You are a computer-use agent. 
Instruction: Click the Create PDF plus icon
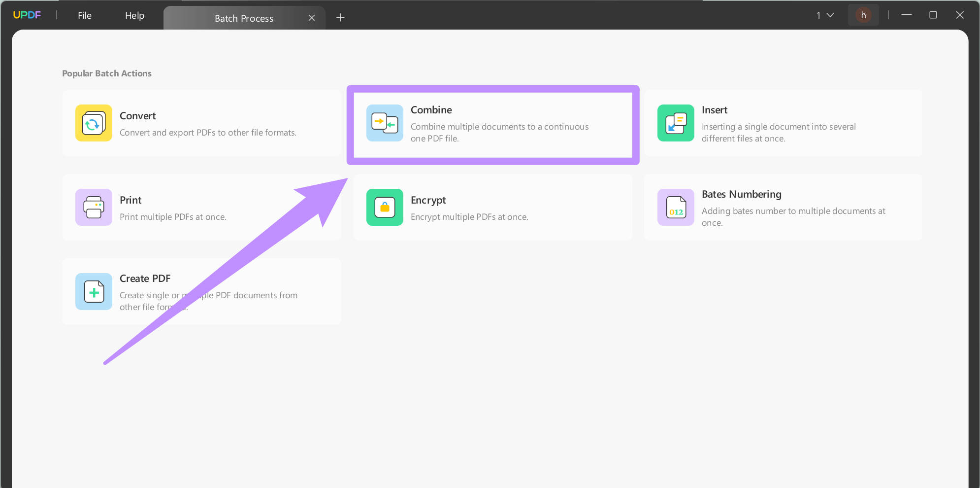(94, 292)
